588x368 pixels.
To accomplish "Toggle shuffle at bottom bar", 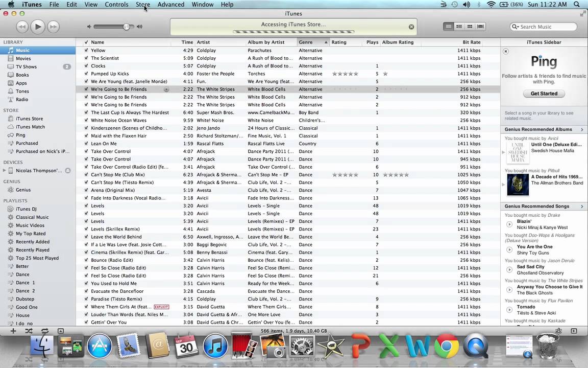I will point(29,331).
